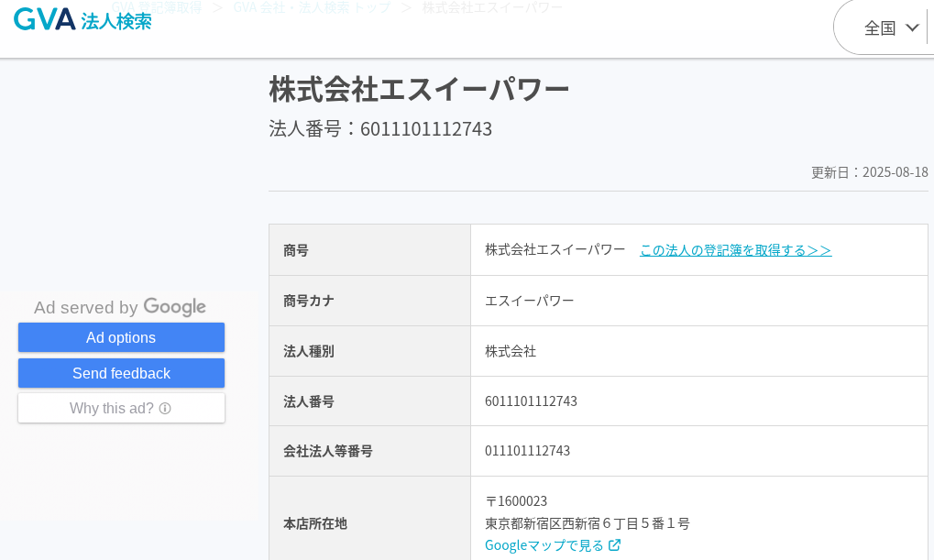This screenshot has width=934, height=560.
Task: Open the 全国 region dropdown
Action: [891, 27]
